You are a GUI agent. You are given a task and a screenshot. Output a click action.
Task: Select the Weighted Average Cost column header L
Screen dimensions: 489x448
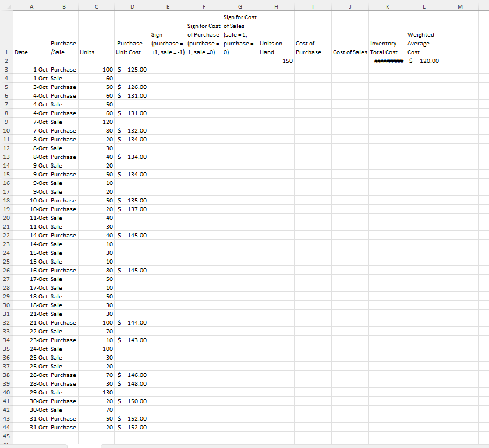point(424,7)
